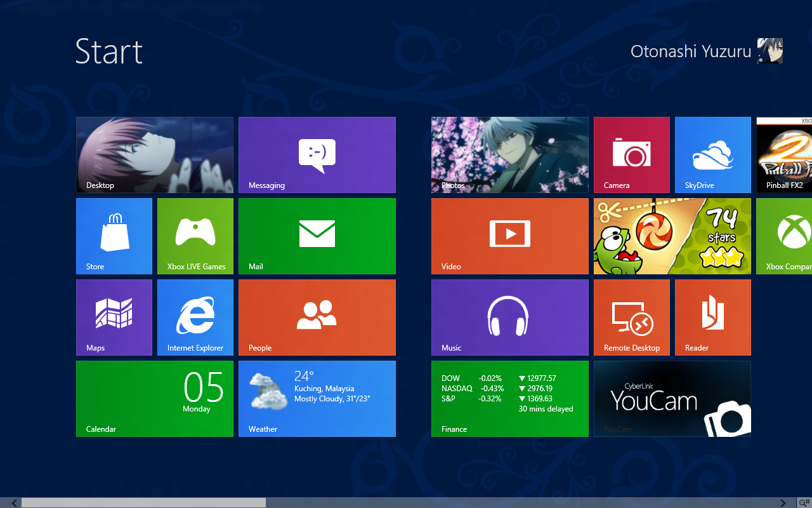Launch the Camera app
Viewport: 812px width, 508px height.
(x=631, y=154)
